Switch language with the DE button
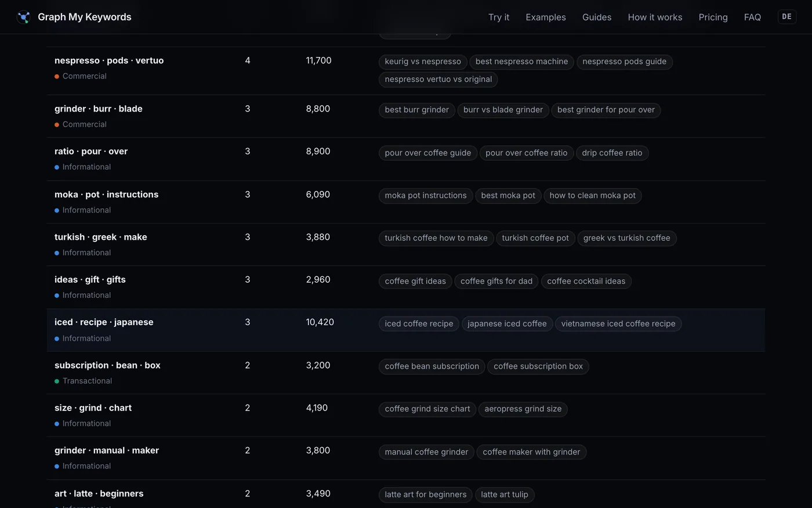 786,17
